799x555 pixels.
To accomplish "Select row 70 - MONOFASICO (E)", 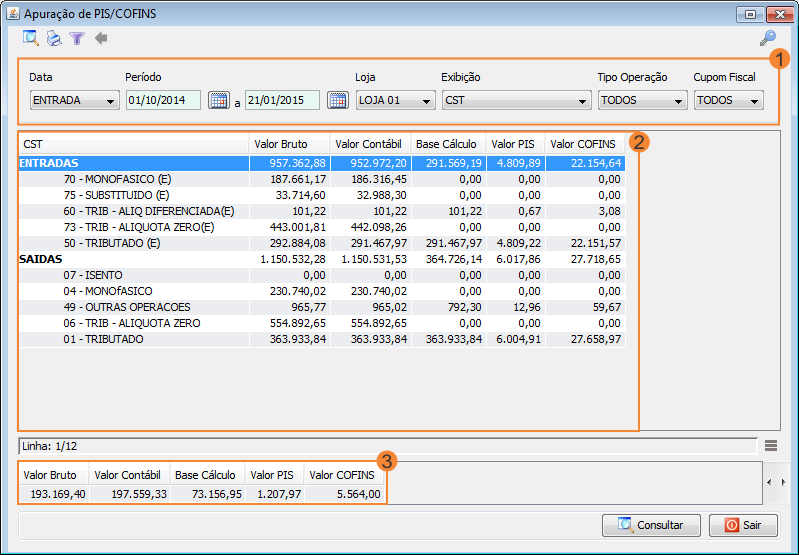I will coord(322,179).
